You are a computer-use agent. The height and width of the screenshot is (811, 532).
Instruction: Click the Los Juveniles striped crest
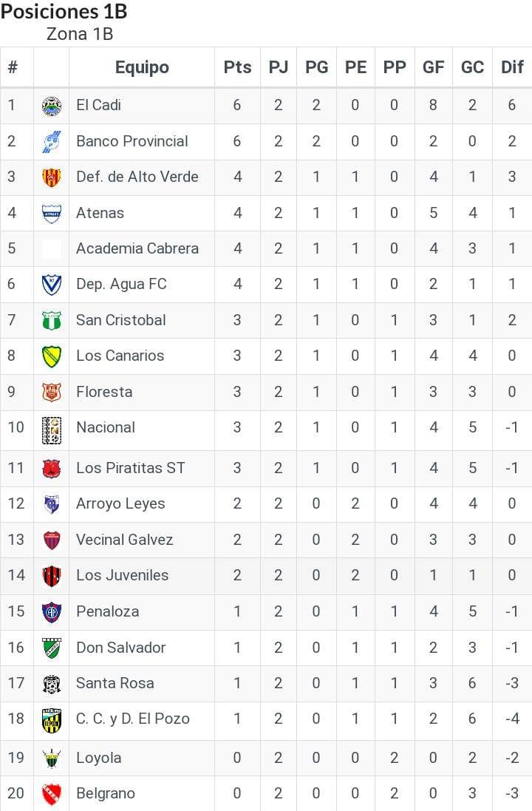point(52,576)
